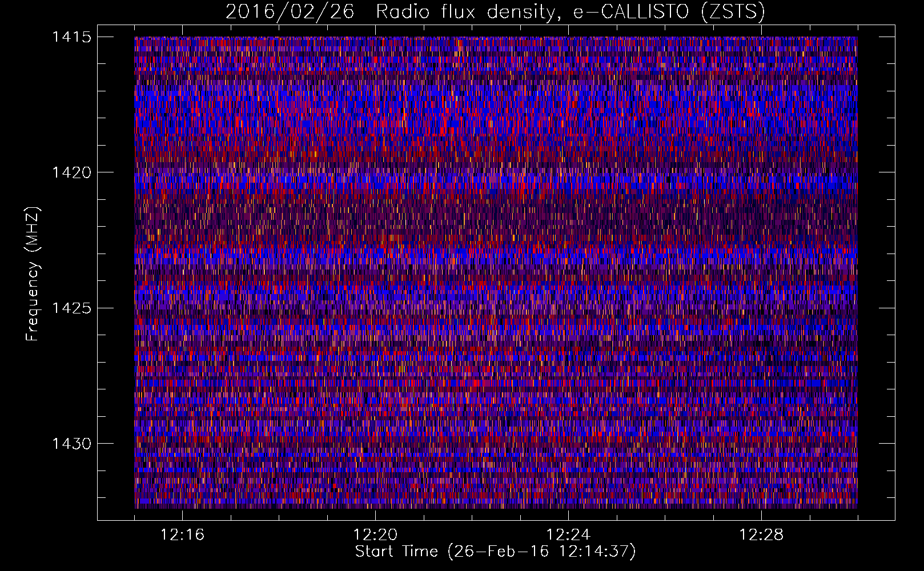Click the "1420" frequency tick label

tap(71, 172)
